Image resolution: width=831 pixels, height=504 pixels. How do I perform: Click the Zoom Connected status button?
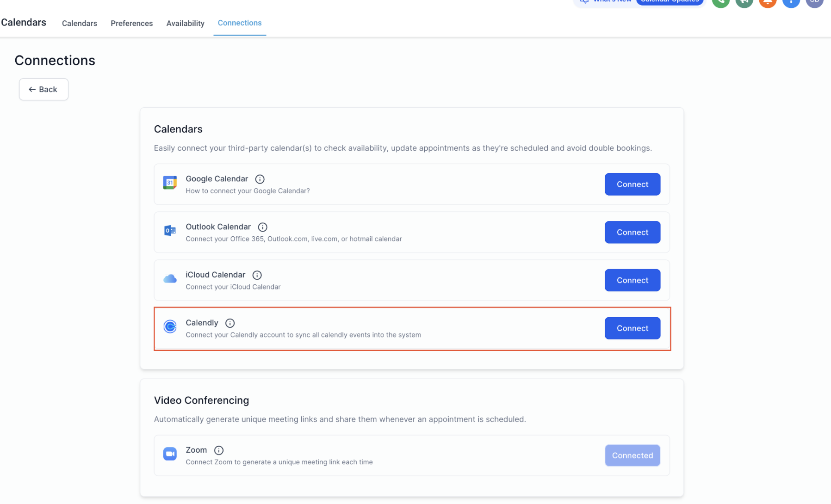(632, 455)
